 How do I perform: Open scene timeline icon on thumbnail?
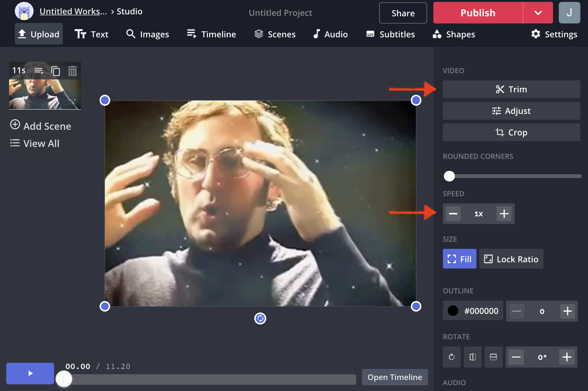pyautogui.click(x=39, y=71)
